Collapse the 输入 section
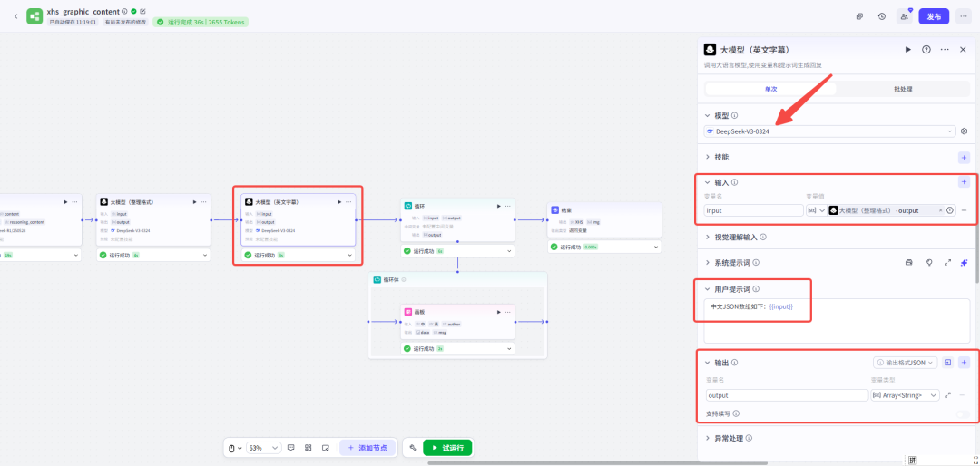Viewport: 980px width, 466px height. click(708, 182)
